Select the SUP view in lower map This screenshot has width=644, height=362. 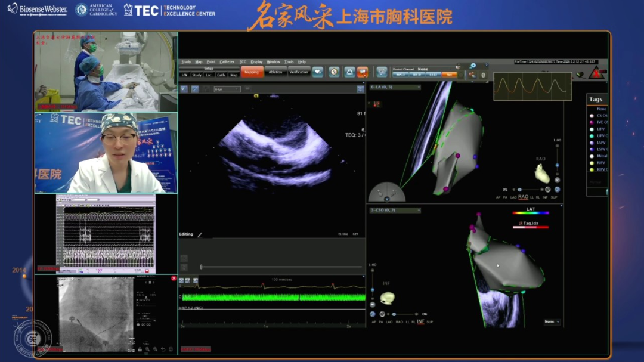click(x=430, y=322)
